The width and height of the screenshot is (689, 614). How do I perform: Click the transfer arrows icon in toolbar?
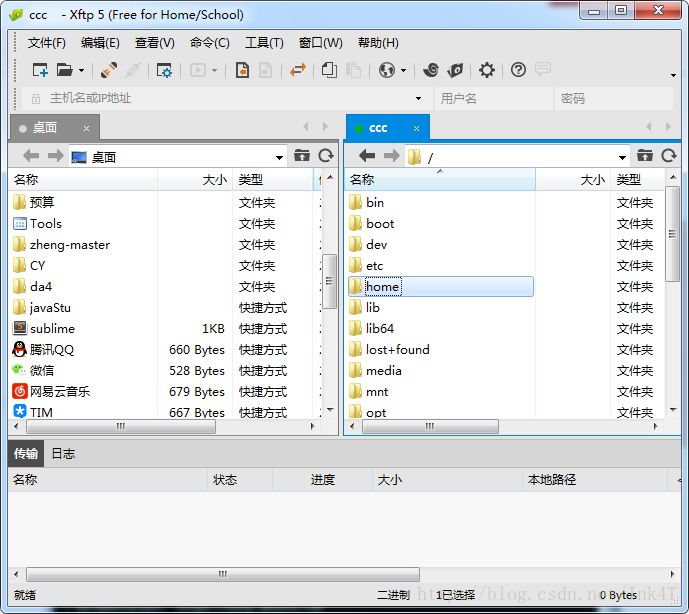297,70
